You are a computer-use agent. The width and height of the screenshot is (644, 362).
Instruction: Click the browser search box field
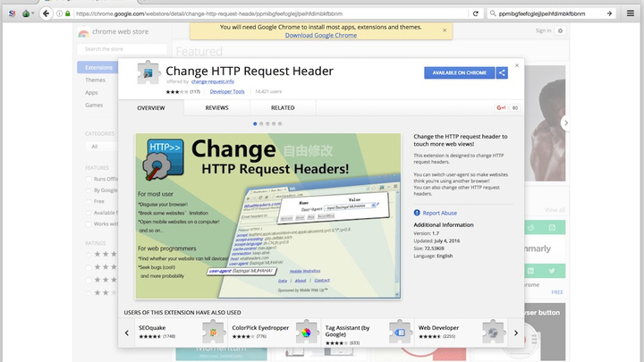[550, 13]
